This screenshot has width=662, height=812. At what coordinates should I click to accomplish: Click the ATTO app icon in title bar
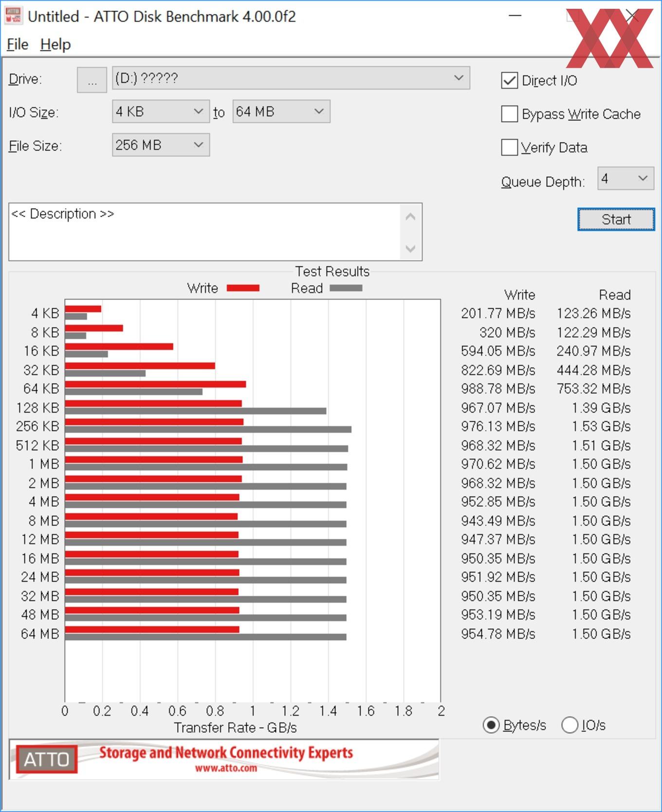13,16
